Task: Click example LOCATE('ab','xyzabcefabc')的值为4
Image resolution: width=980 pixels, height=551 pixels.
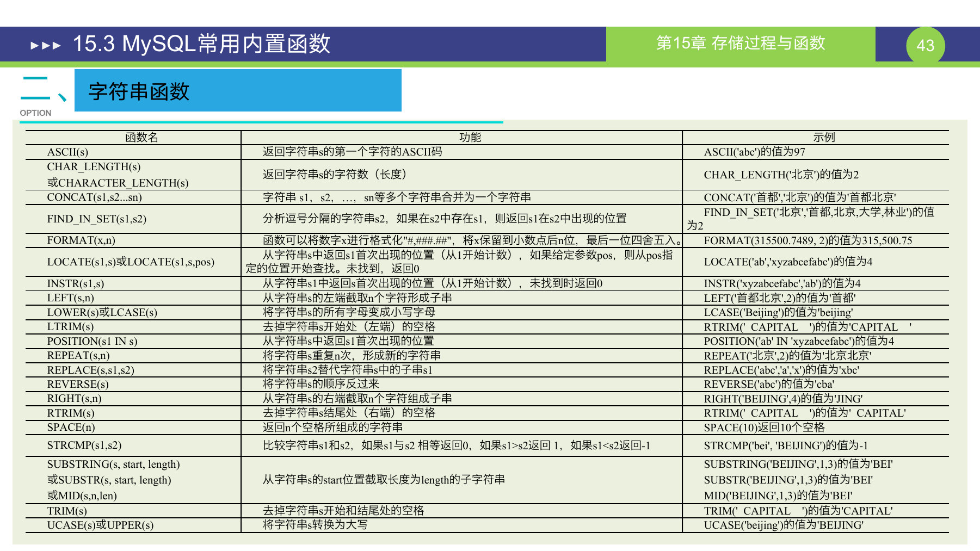Action: pyautogui.click(x=788, y=262)
